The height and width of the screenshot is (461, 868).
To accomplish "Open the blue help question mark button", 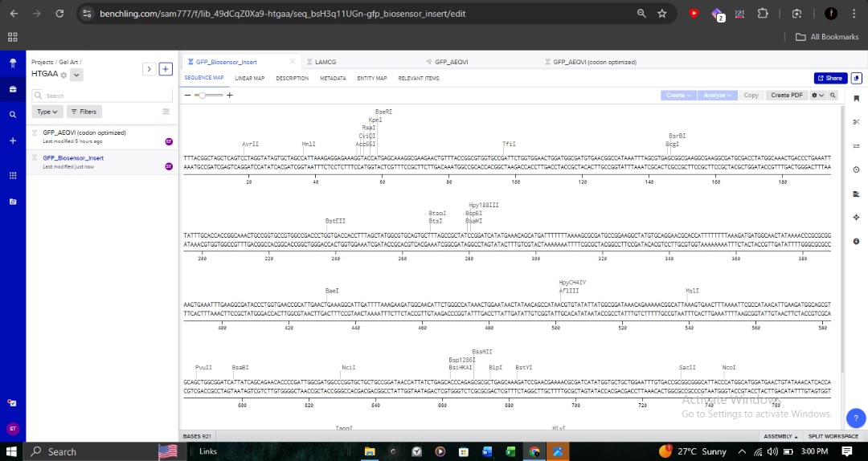I will 857,418.
